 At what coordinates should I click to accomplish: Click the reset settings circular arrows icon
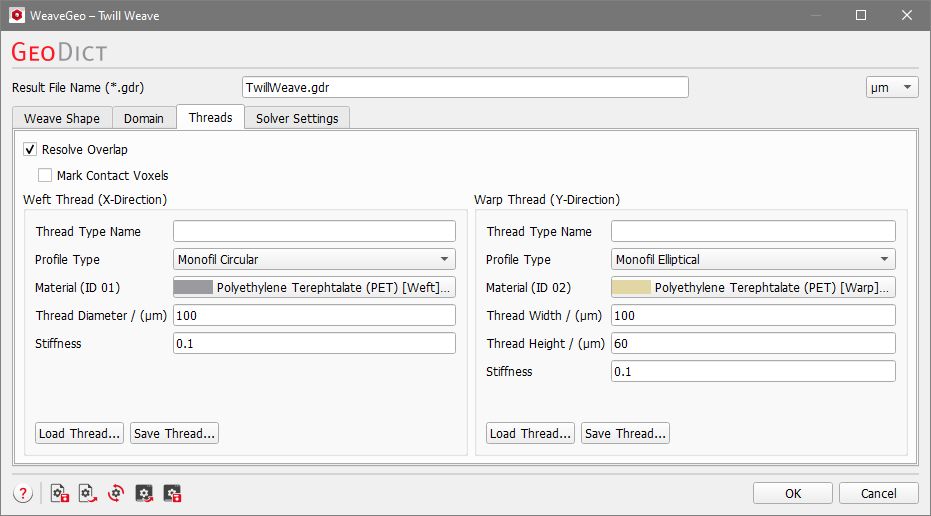(116, 493)
